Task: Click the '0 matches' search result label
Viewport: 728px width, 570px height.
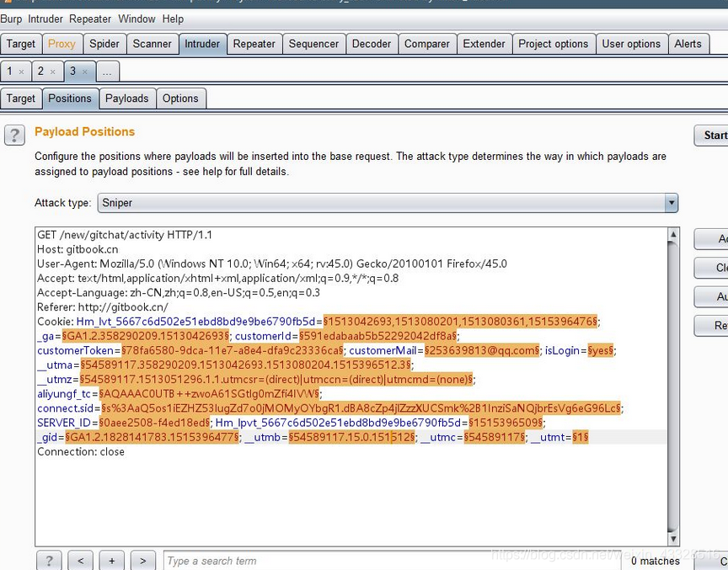Action: pos(655,562)
